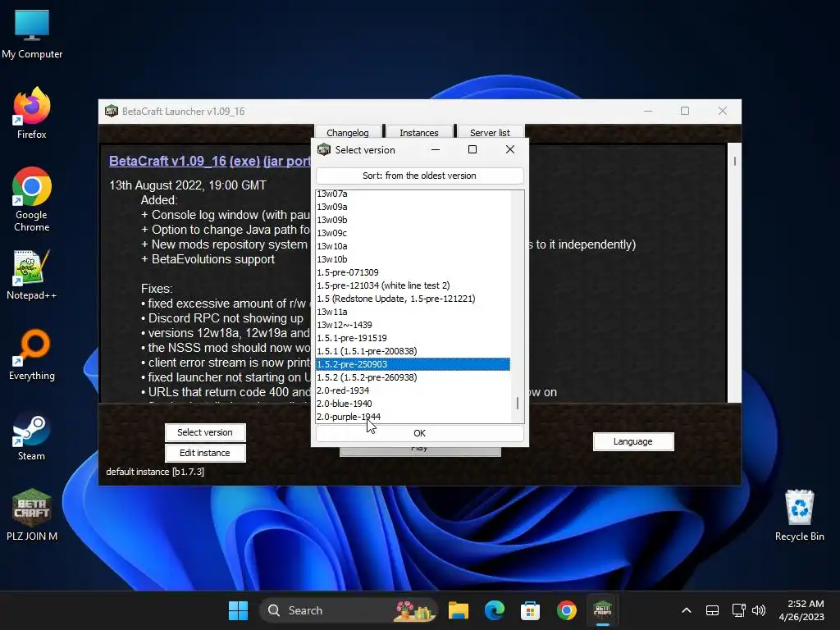Select version 13w10a in the list
840x630 pixels.
[413, 246]
